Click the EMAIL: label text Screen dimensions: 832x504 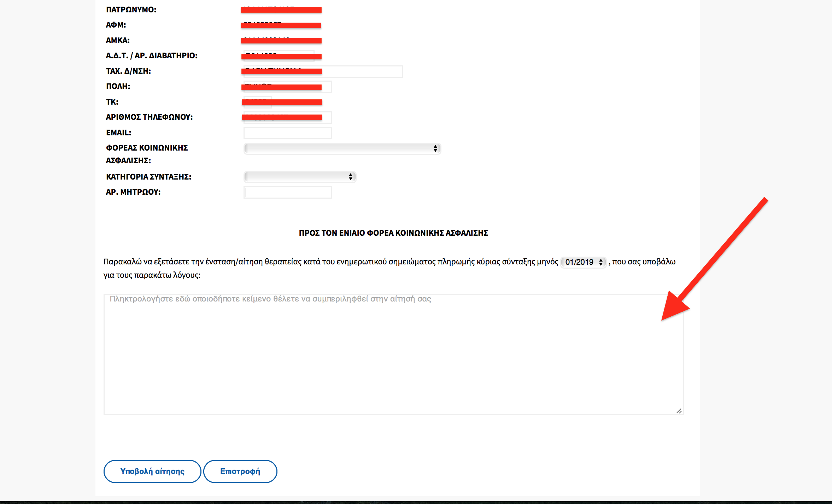[x=118, y=133]
